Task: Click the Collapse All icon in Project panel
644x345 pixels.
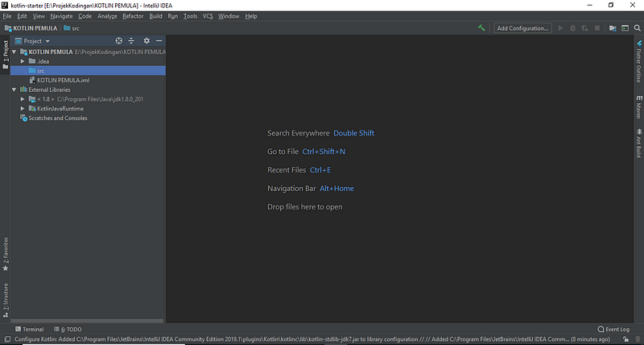Action: [131, 41]
